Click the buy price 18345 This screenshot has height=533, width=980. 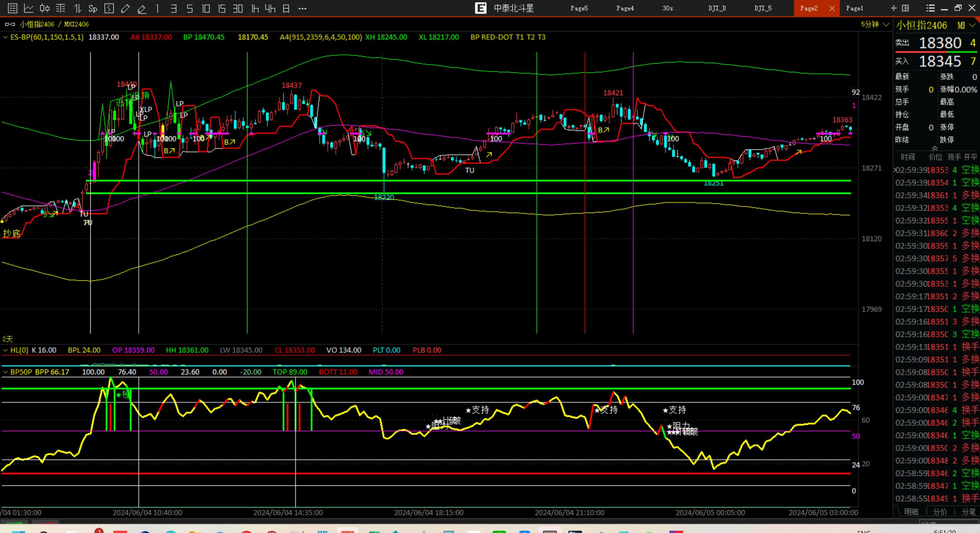click(x=940, y=61)
